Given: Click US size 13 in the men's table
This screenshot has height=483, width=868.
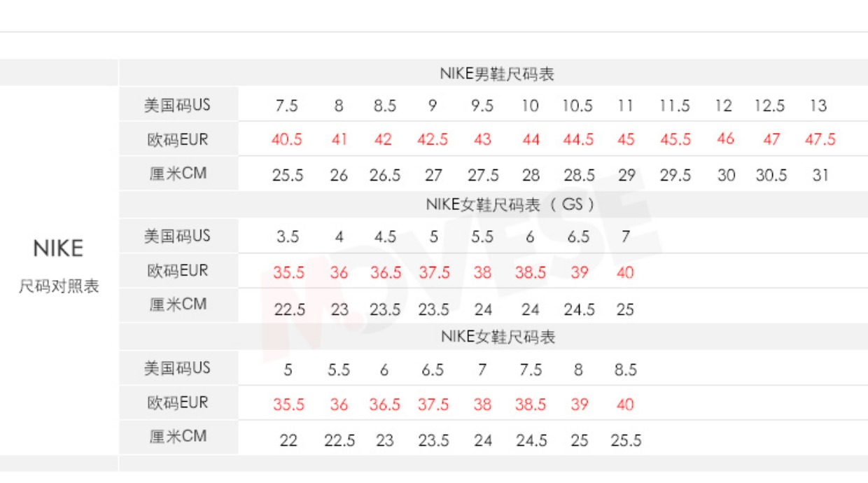Looking at the screenshot, I should click(x=818, y=106).
